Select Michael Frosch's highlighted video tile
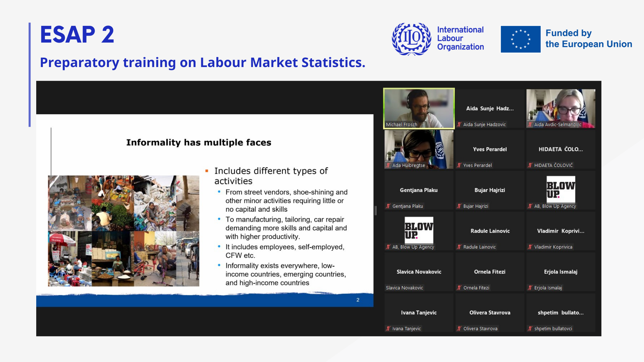 pos(419,109)
